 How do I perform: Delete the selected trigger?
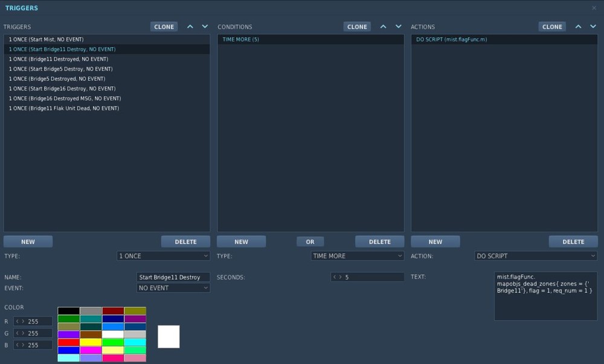pos(185,241)
